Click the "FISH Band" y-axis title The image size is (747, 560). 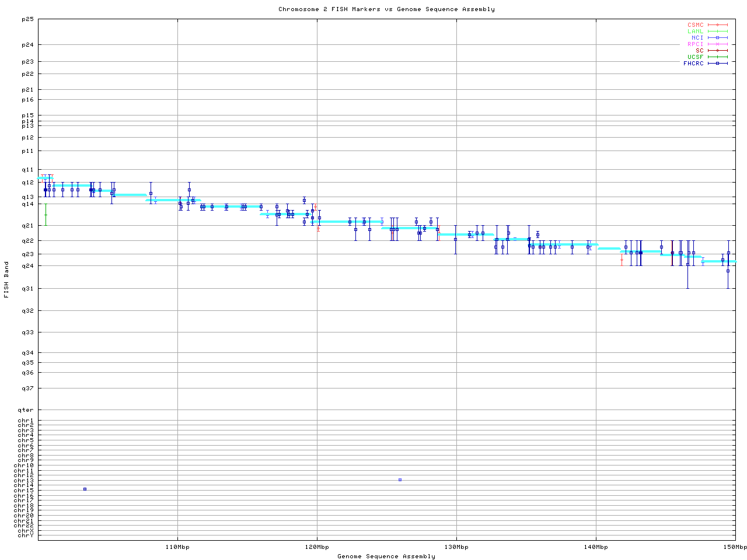click(6, 279)
